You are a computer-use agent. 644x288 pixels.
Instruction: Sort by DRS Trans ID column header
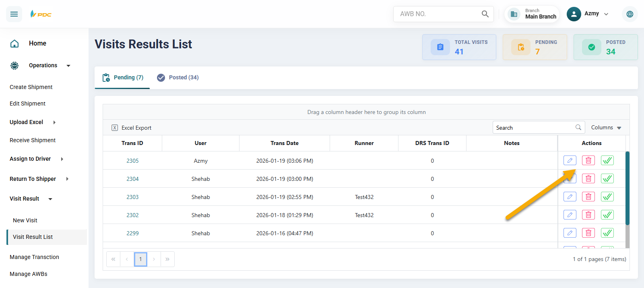[x=432, y=143]
